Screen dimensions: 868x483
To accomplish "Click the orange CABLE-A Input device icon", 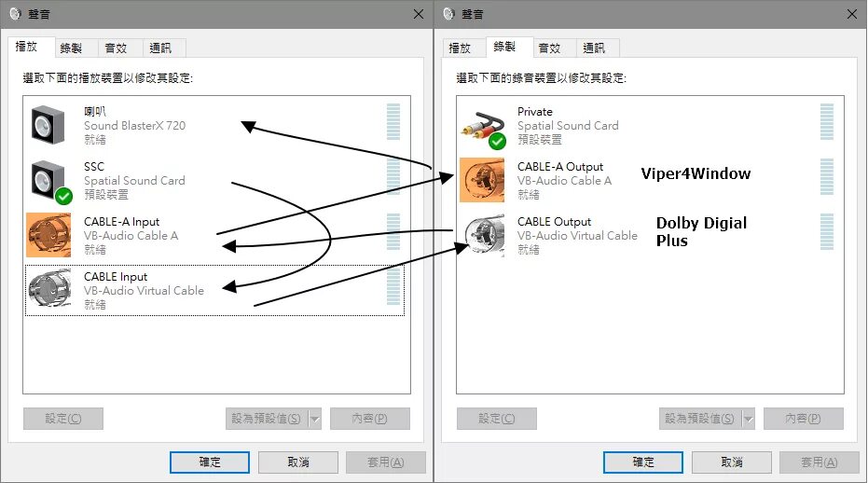I will pyautogui.click(x=48, y=235).
